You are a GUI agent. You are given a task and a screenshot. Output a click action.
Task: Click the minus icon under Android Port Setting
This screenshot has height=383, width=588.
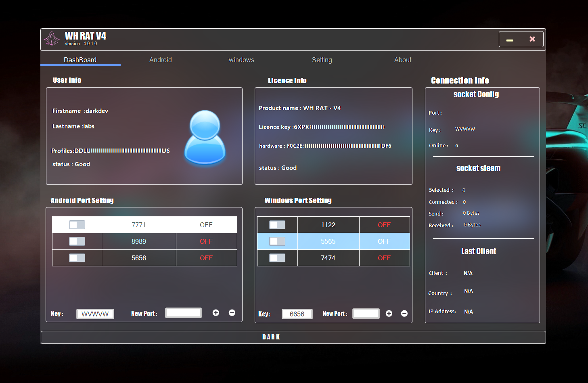(x=232, y=313)
